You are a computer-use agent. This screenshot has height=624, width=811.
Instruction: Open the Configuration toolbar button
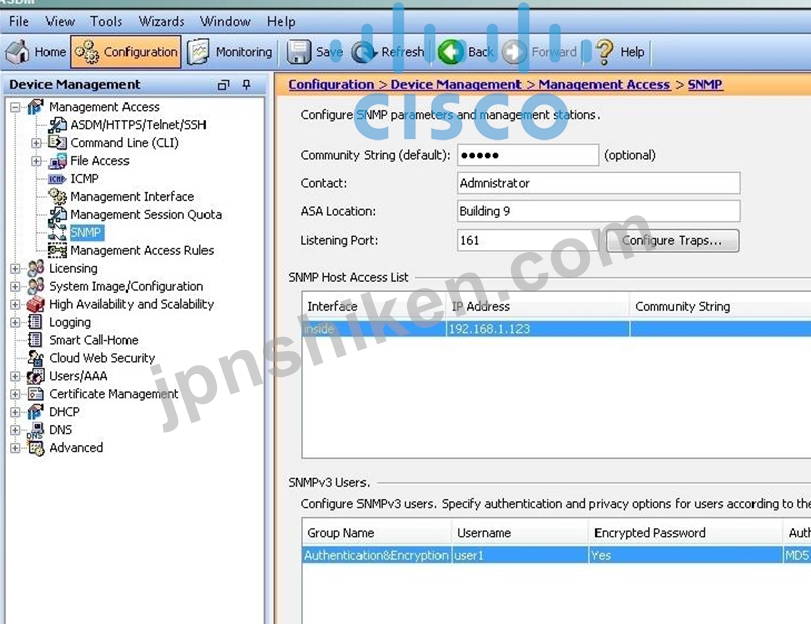(126, 52)
